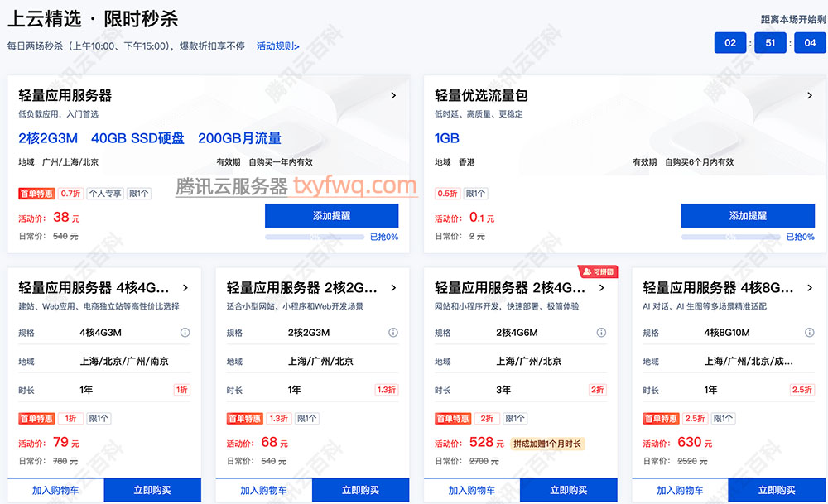Viewport: 828px width, 504px height.
Task: Select the 2.5折 tag in 时长 row
Action: pyautogui.click(x=802, y=390)
